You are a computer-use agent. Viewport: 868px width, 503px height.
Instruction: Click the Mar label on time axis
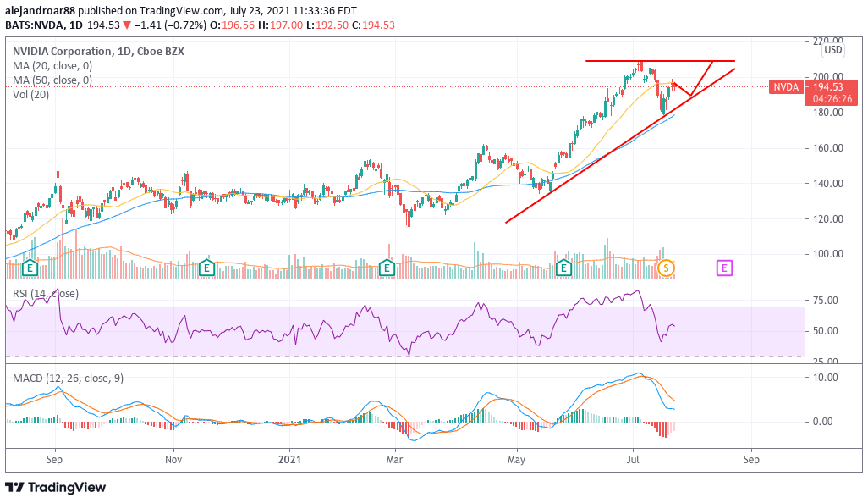coord(395,459)
